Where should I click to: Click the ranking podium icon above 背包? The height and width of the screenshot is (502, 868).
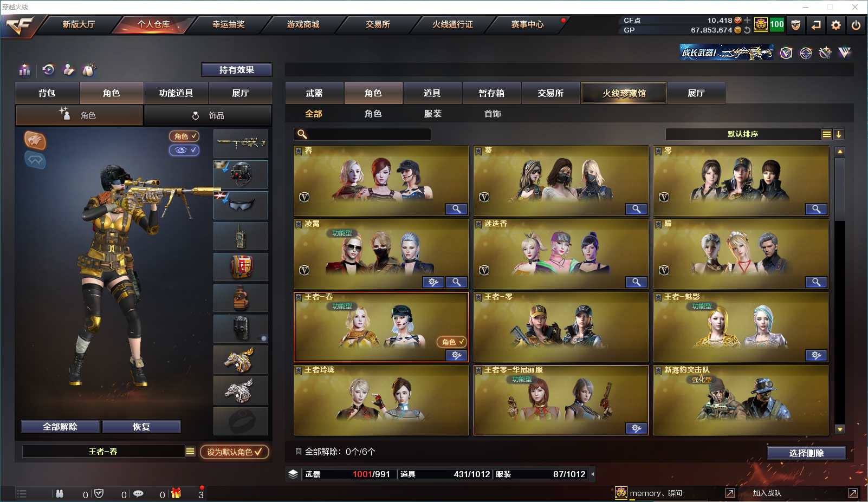(x=25, y=70)
